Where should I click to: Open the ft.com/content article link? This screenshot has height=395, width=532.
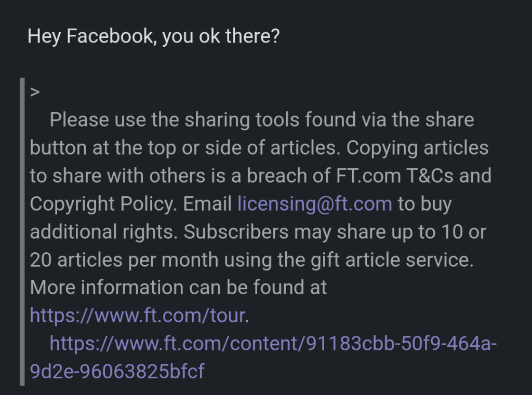pyautogui.click(x=273, y=343)
